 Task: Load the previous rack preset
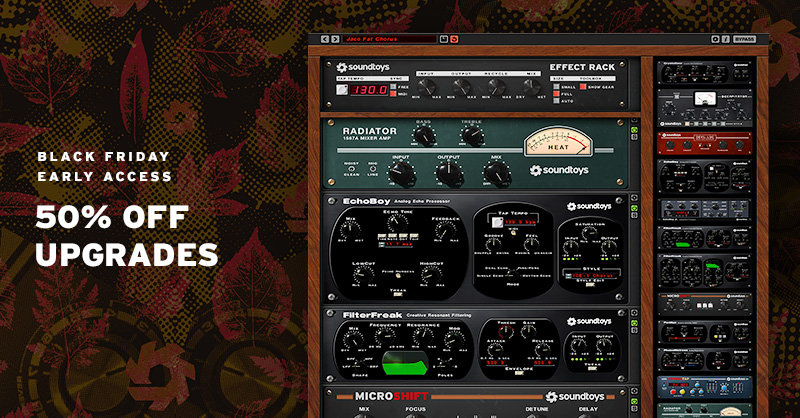(325, 39)
